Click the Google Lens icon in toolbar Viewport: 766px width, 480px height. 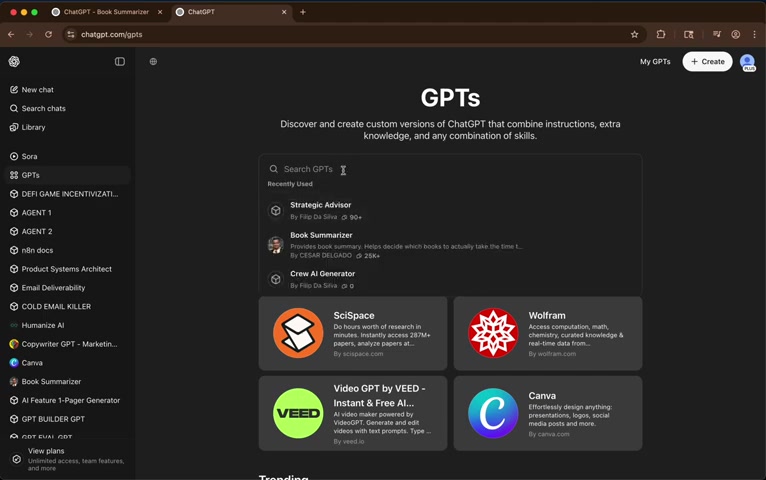point(689,34)
